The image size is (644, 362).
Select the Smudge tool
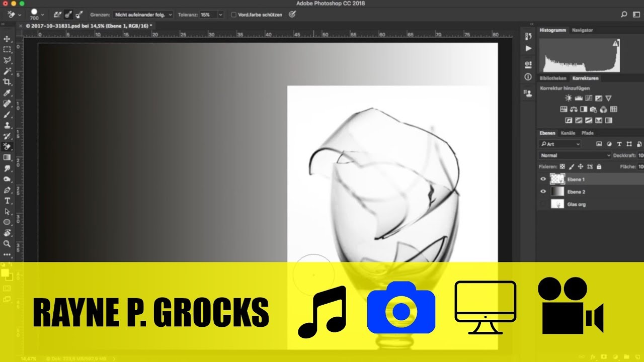(7, 168)
